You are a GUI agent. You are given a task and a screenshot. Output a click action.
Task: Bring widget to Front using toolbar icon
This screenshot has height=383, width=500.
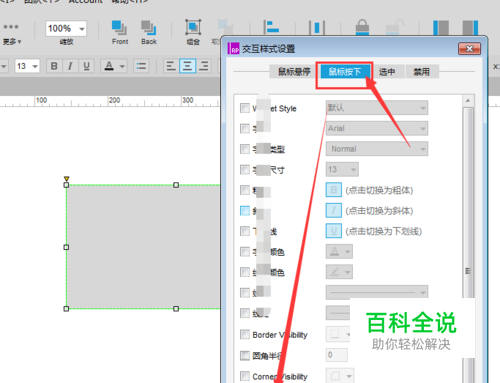120,32
